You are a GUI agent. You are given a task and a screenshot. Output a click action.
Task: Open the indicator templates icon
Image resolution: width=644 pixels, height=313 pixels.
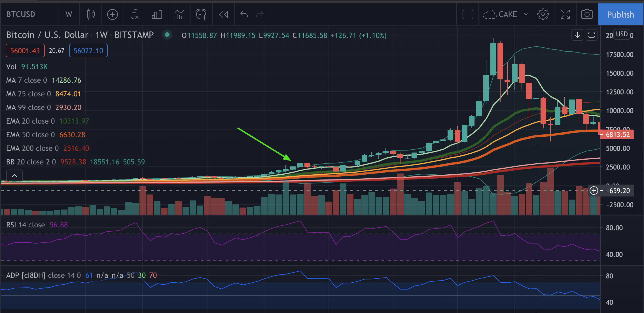[179, 14]
